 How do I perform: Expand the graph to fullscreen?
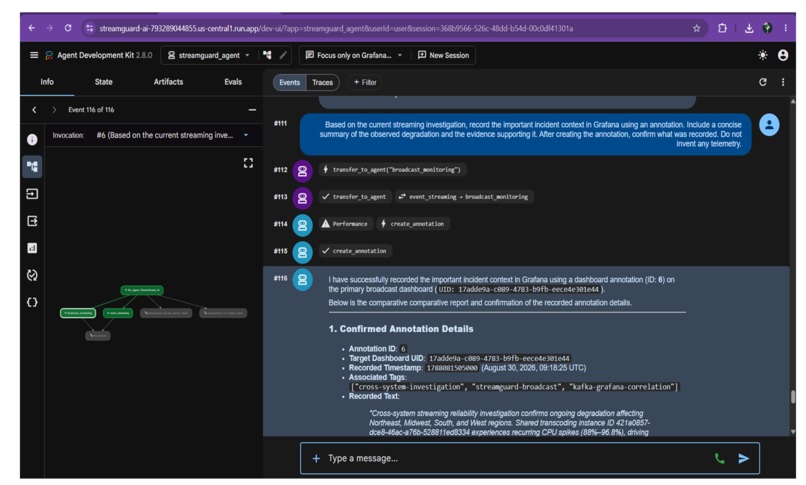click(x=248, y=163)
